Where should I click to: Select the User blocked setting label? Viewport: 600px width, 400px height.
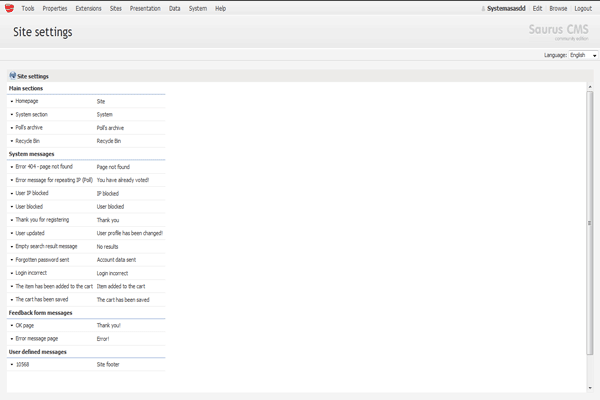(29, 206)
